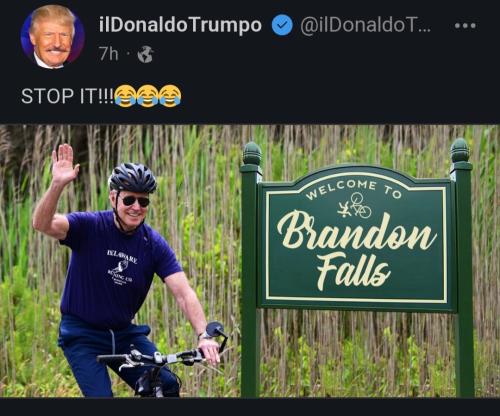The image size is (500, 416).
Task: Select the STOP IT!!! post text
Action: tap(67, 96)
